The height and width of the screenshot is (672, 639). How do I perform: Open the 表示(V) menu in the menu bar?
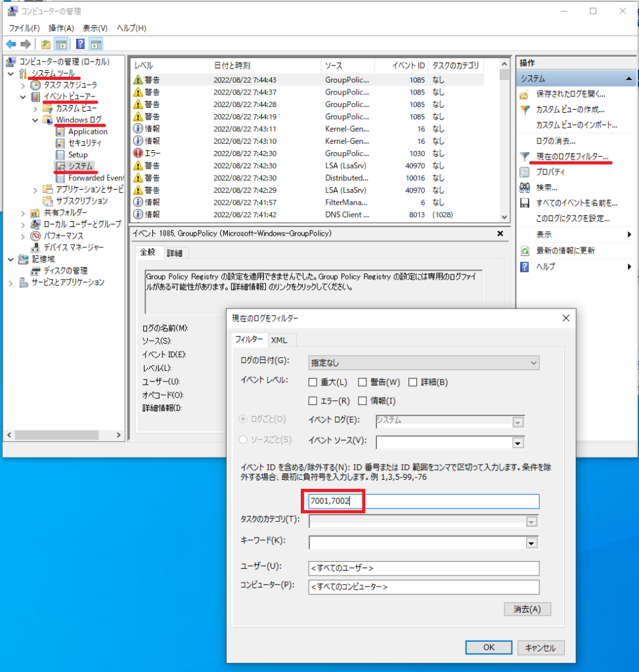point(93,28)
